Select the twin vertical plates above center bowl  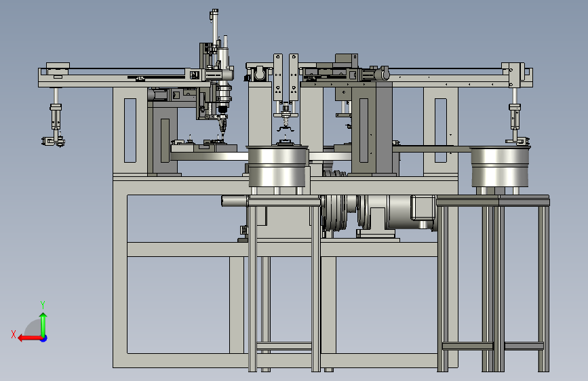[286, 78]
